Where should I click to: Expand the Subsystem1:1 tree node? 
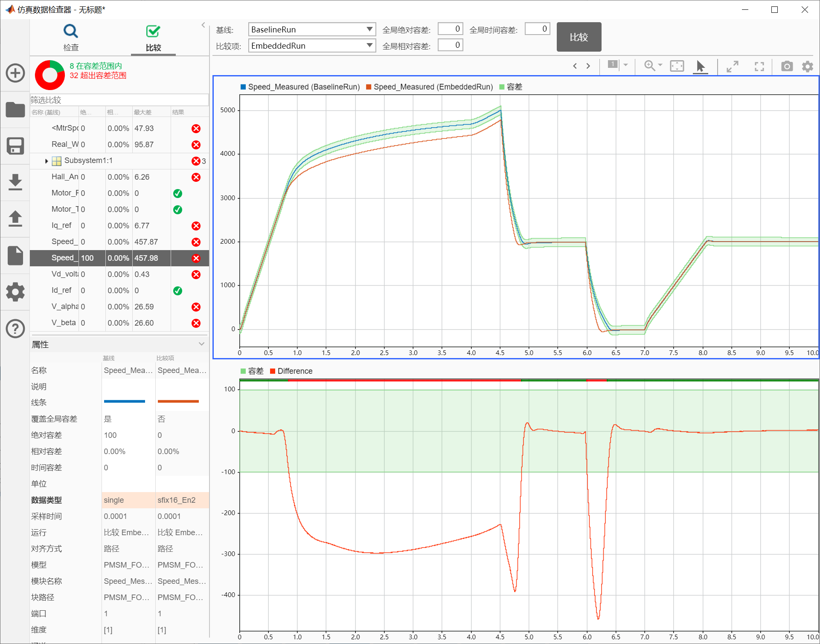pos(47,161)
